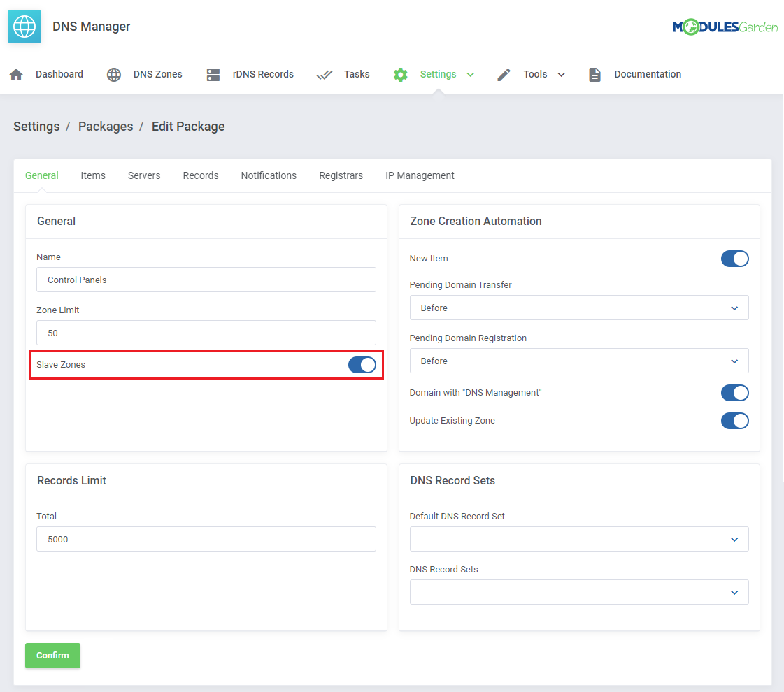Click the Settings gear icon
Image resolution: width=784 pixels, height=692 pixels.
pos(401,75)
